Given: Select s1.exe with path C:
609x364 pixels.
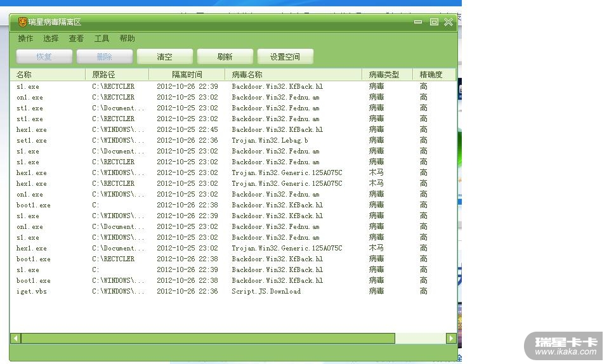Looking at the screenshot, I should [233, 270].
